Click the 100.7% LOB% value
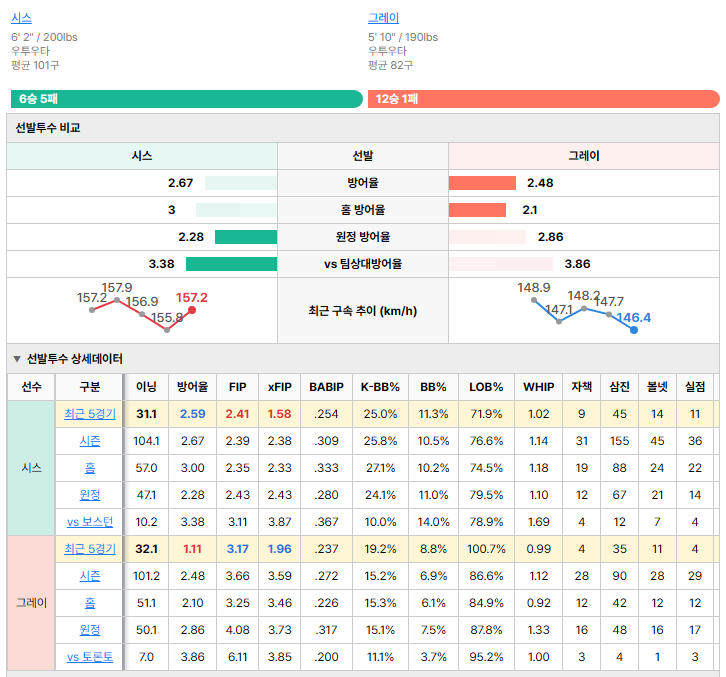 coord(486,549)
